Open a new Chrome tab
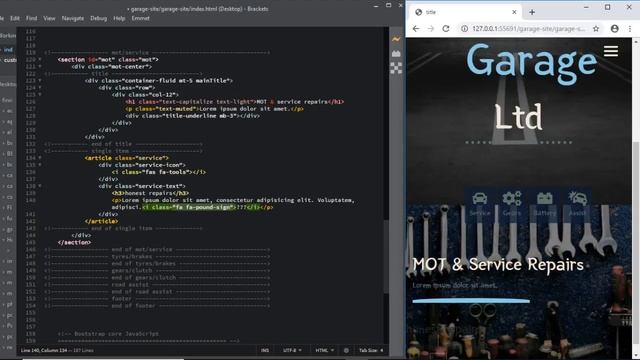The image size is (640, 360). click(x=532, y=12)
